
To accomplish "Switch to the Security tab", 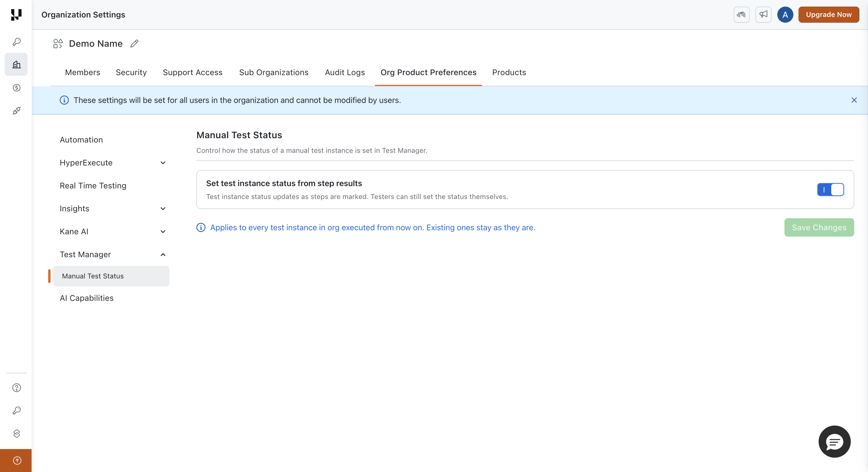I will tap(131, 72).
